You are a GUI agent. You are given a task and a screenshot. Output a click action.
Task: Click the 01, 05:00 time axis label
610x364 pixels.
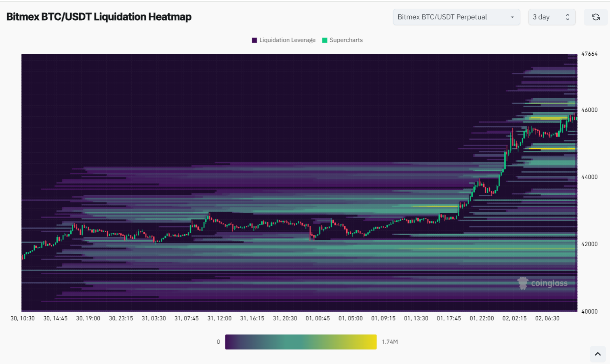pos(351,318)
